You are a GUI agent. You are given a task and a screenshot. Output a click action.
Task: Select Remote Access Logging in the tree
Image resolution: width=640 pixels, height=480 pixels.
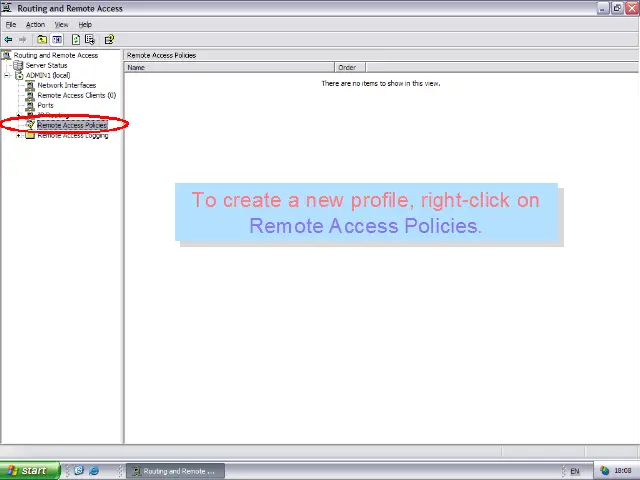(x=73, y=136)
